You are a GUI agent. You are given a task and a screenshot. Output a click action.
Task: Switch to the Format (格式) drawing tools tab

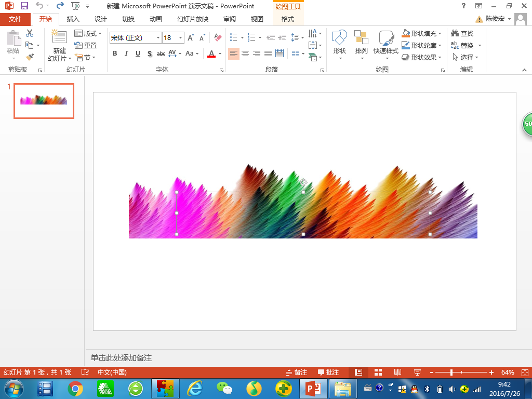(x=288, y=19)
